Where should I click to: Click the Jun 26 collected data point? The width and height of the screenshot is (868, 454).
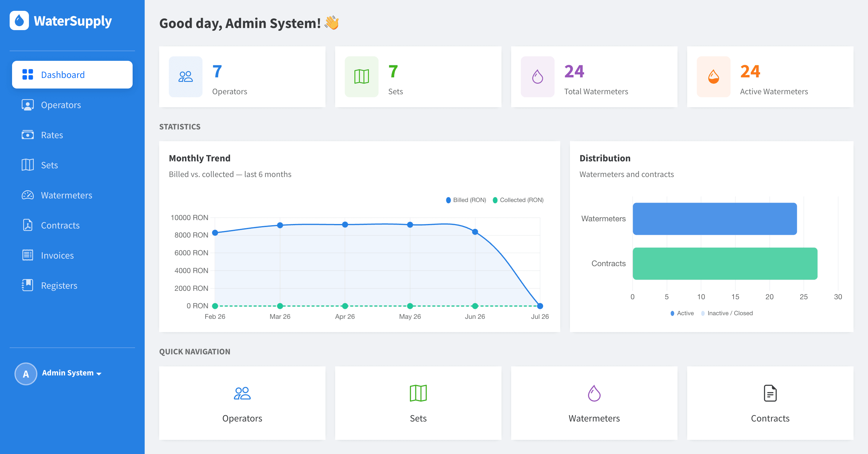[x=475, y=306]
